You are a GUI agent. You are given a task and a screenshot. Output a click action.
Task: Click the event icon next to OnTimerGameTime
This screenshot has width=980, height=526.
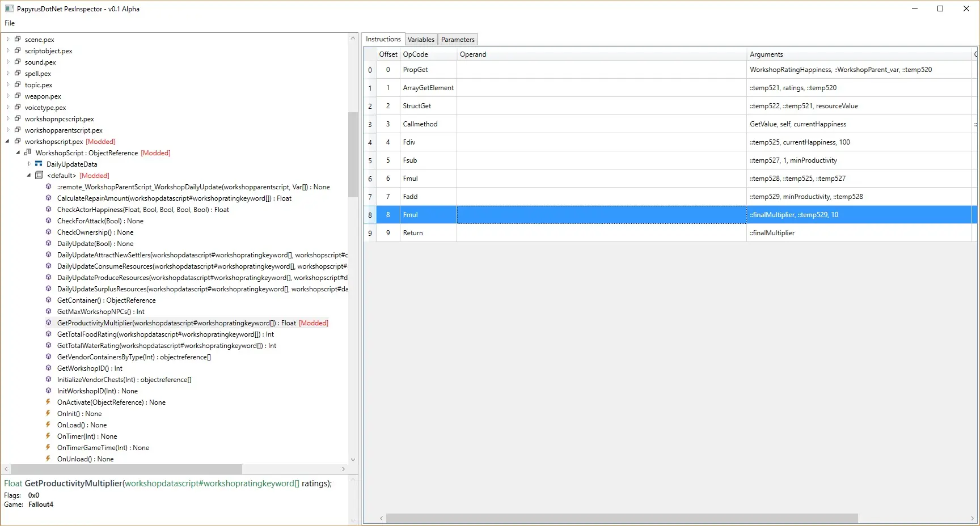coord(49,447)
